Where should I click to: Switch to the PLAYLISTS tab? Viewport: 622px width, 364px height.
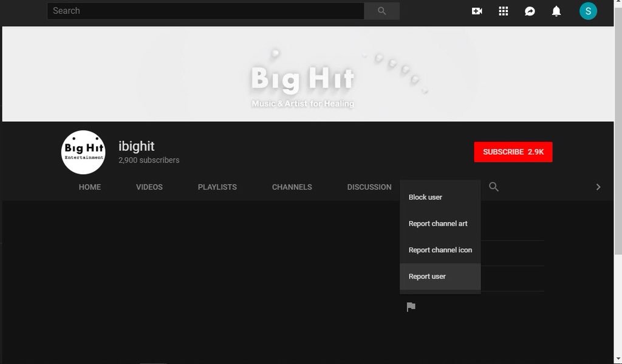coord(217,187)
